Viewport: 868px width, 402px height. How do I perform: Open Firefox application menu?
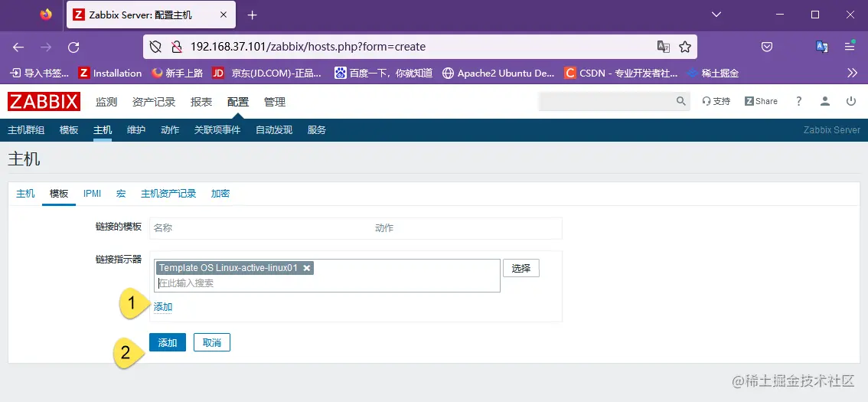[850, 47]
